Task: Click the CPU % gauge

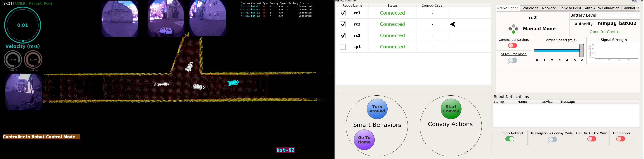Action: coord(13,60)
